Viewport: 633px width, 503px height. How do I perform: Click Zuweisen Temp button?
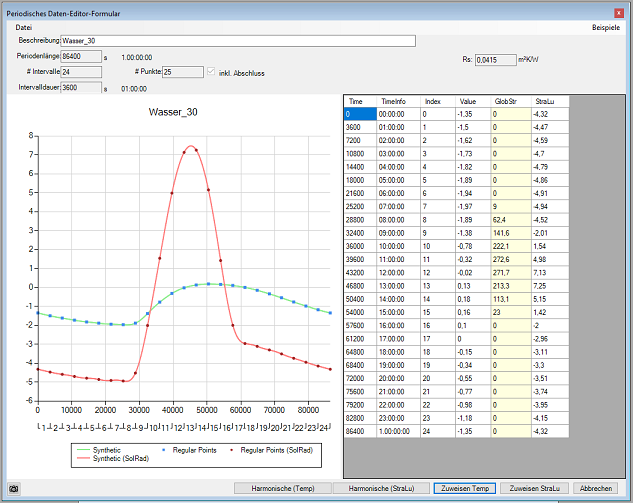pos(463,488)
